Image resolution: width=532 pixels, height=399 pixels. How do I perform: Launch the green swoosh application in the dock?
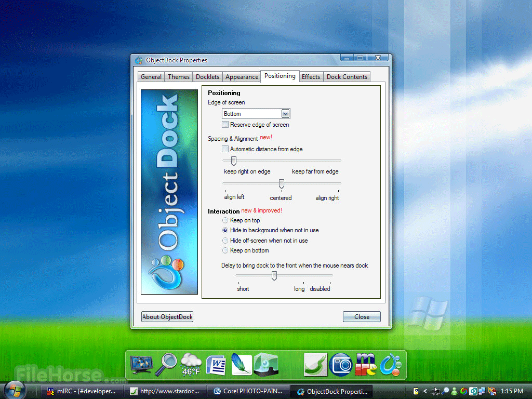point(315,365)
